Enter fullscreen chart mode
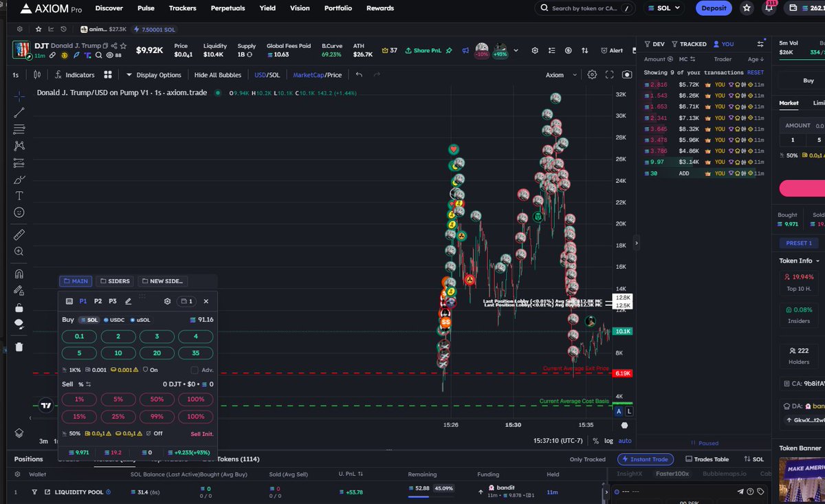This screenshot has width=825, height=504. coord(609,75)
